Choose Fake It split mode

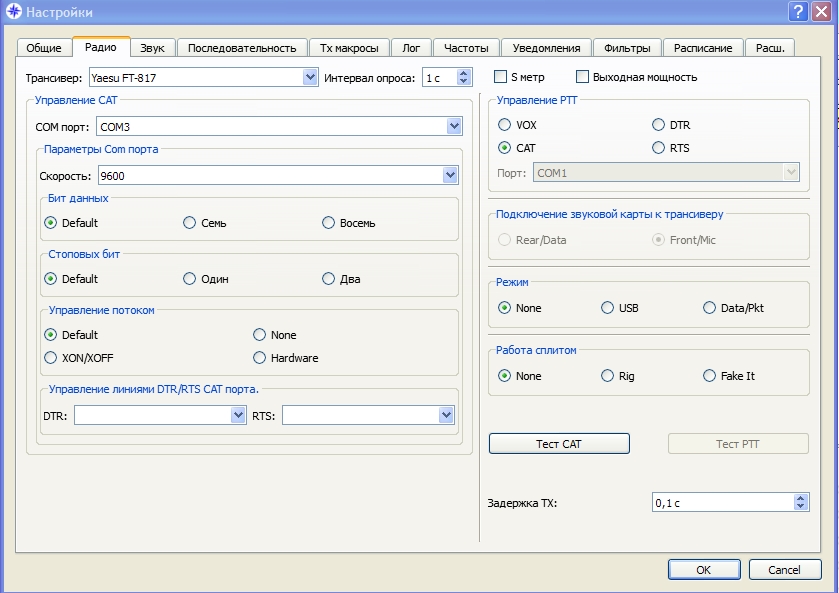(x=710, y=376)
